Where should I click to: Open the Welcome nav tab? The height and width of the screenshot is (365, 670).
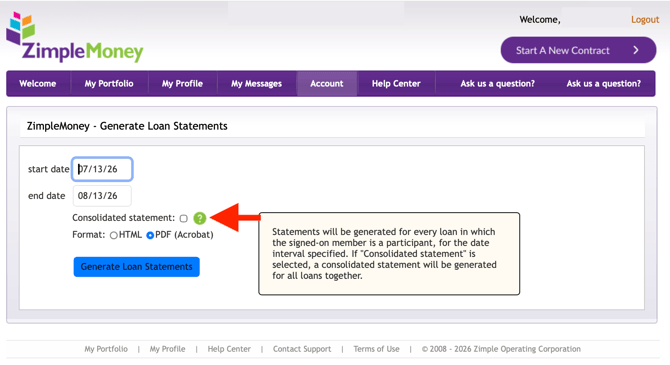point(38,84)
